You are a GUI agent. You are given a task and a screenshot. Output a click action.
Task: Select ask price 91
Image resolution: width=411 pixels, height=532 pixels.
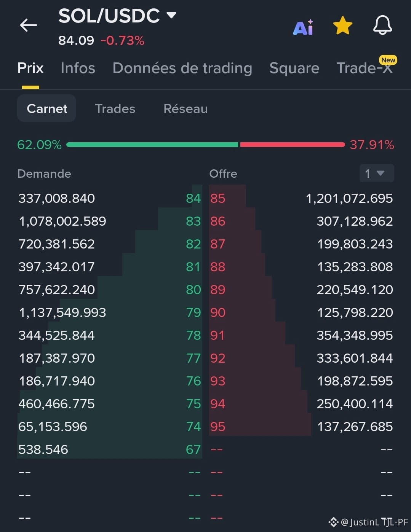pyautogui.click(x=218, y=335)
